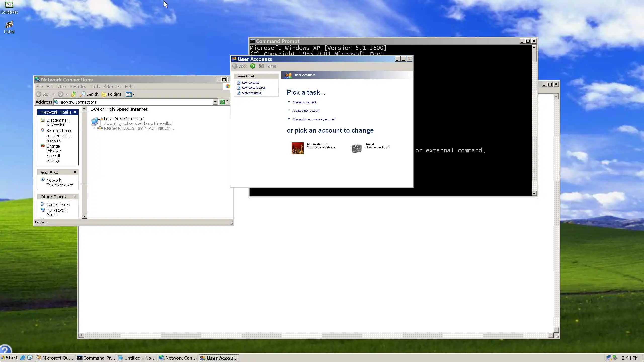Open the Advanced menu
This screenshot has width=644, height=362.
[112, 87]
